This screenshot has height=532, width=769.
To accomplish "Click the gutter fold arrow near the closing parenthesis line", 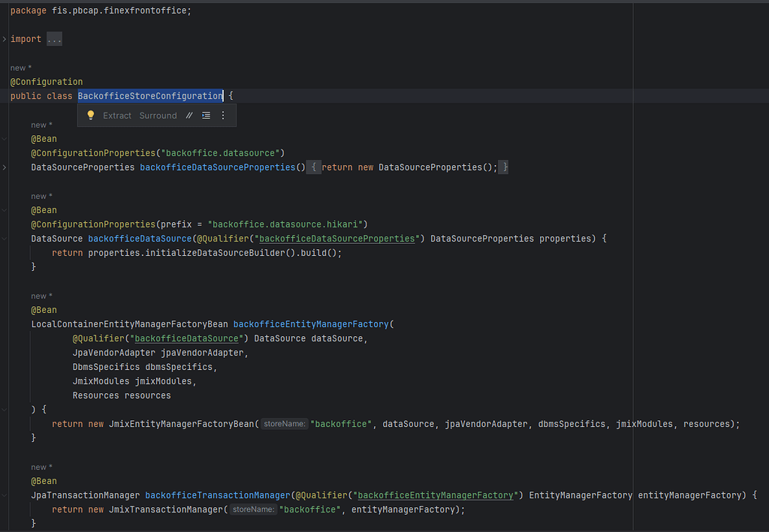I will coord(4,409).
